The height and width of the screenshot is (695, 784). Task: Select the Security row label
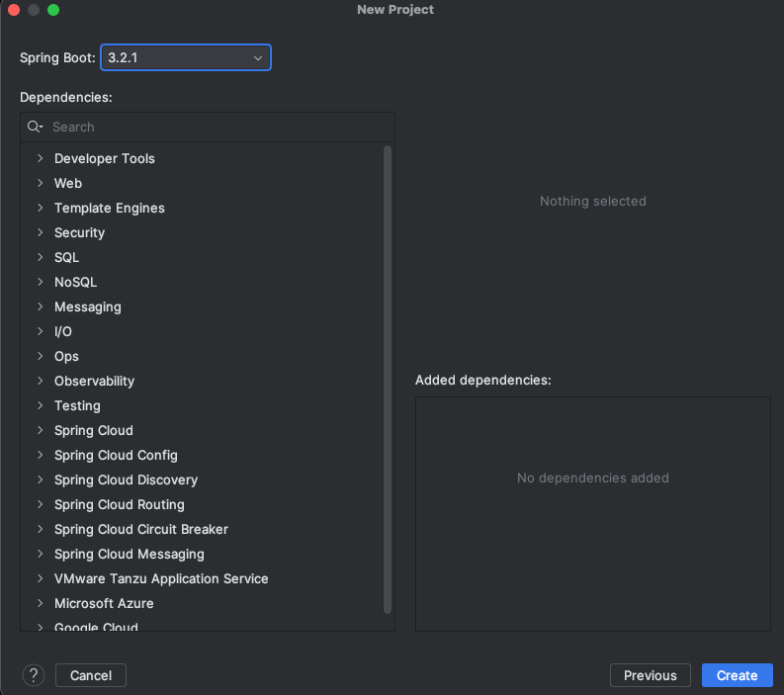pos(79,233)
